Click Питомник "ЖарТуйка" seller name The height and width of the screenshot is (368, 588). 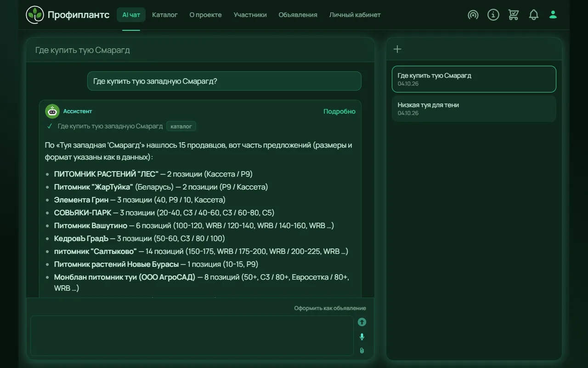coord(94,187)
